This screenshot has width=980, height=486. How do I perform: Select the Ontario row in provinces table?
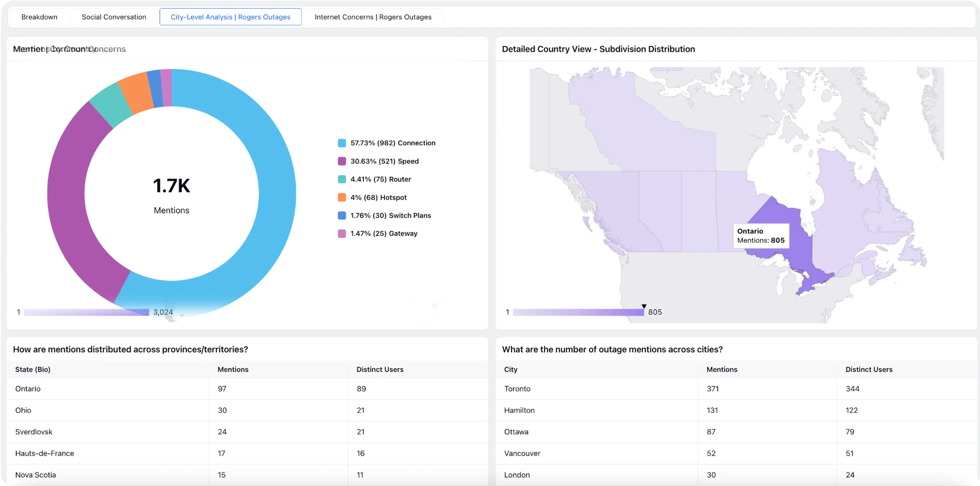(247, 389)
